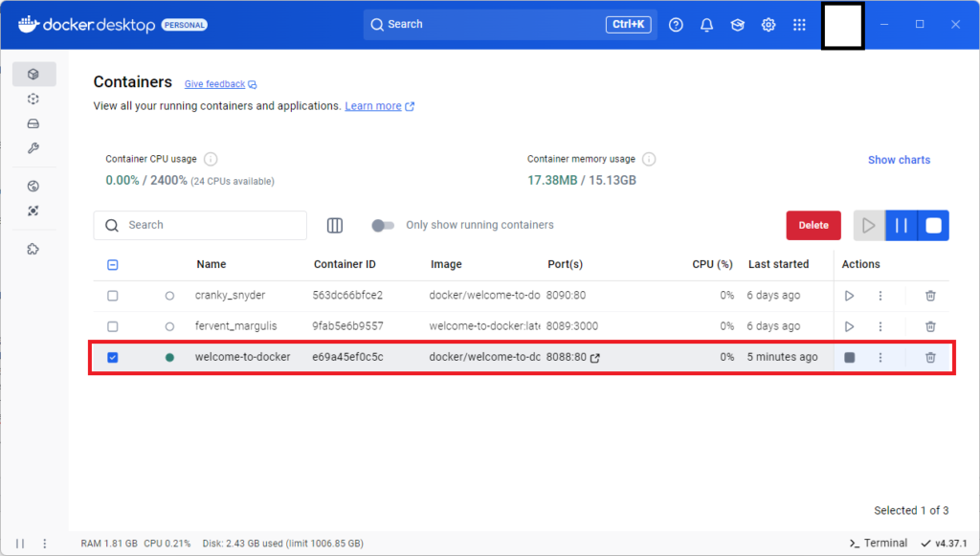
Task: Sort by Container ID column header
Action: point(345,265)
